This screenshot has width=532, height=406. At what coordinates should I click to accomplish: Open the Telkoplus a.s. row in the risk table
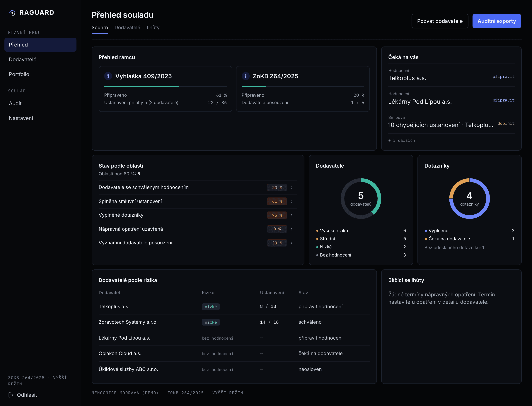tap(234, 306)
